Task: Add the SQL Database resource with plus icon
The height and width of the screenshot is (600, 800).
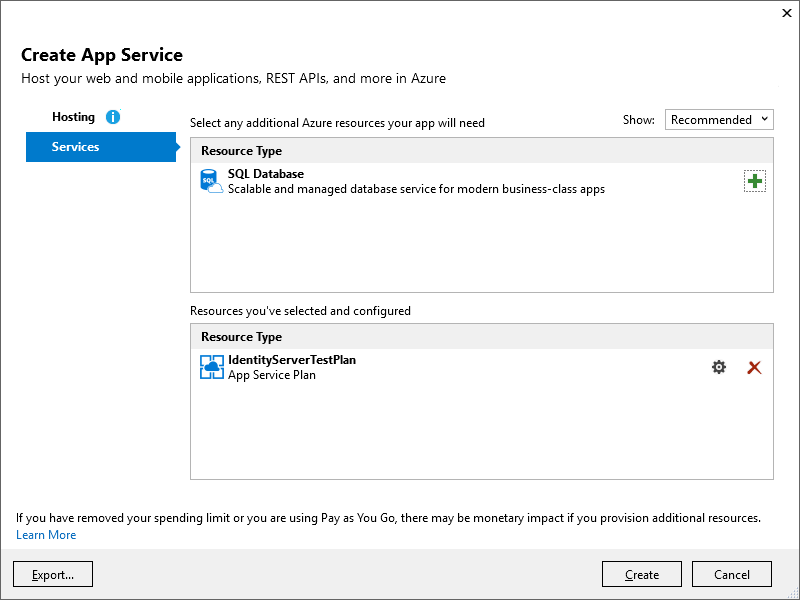Action: click(x=755, y=181)
